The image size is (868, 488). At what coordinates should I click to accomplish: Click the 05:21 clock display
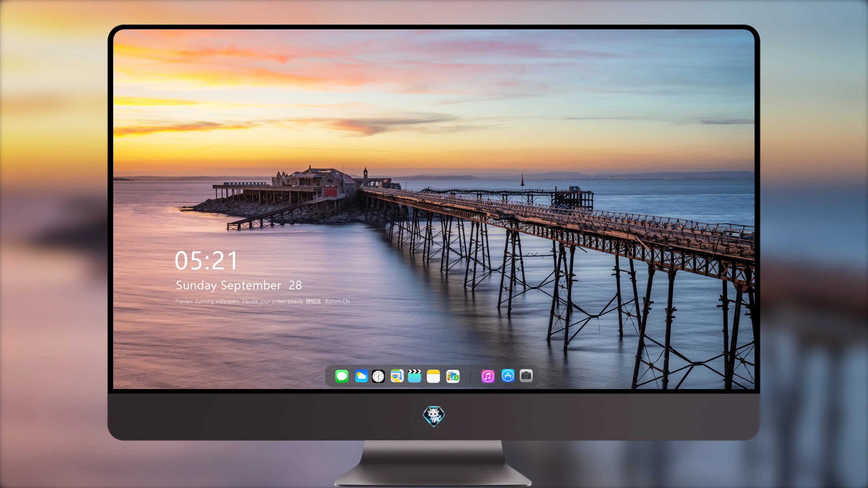(x=206, y=261)
